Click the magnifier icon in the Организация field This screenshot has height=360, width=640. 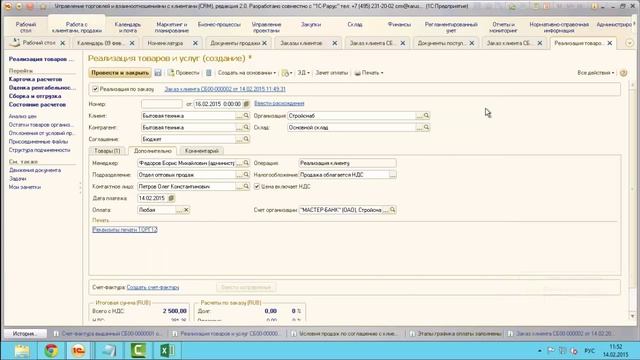426,116
